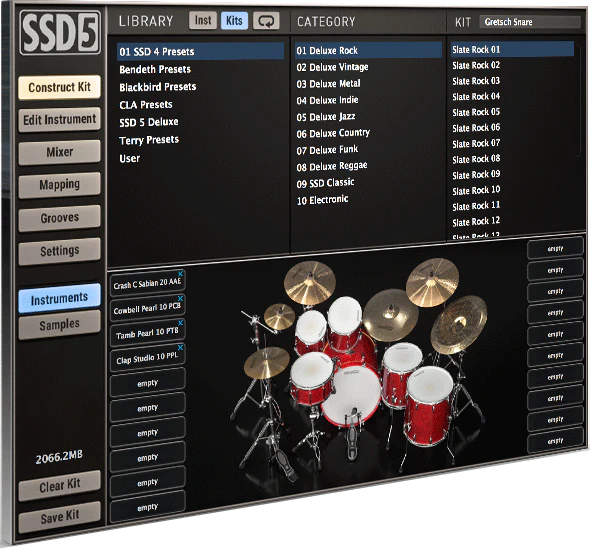590x549 pixels.
Task: Select Bendeth Presets library
Action: 155,69
